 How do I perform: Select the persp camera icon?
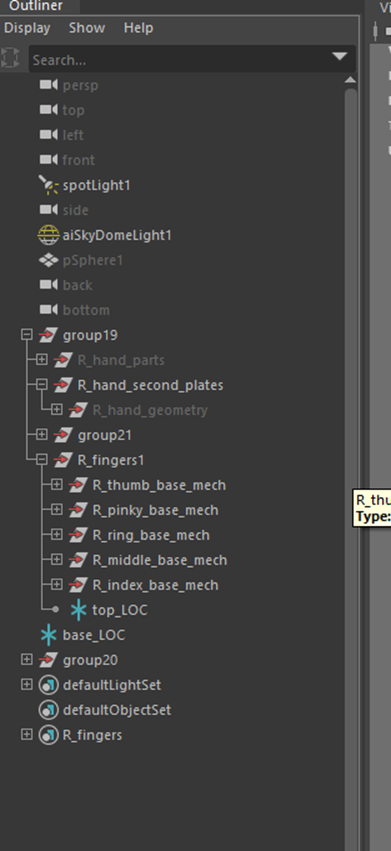point(48,85)
